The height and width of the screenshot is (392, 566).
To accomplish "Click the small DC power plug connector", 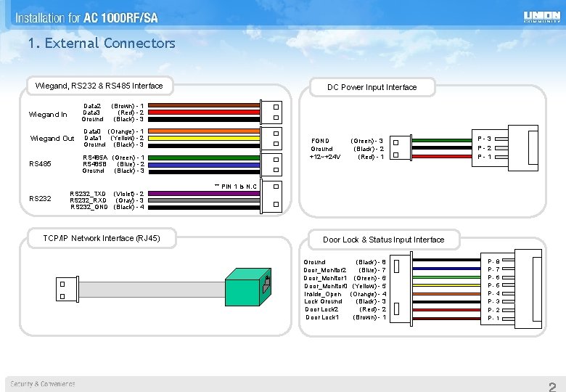I will click(401, 148).
